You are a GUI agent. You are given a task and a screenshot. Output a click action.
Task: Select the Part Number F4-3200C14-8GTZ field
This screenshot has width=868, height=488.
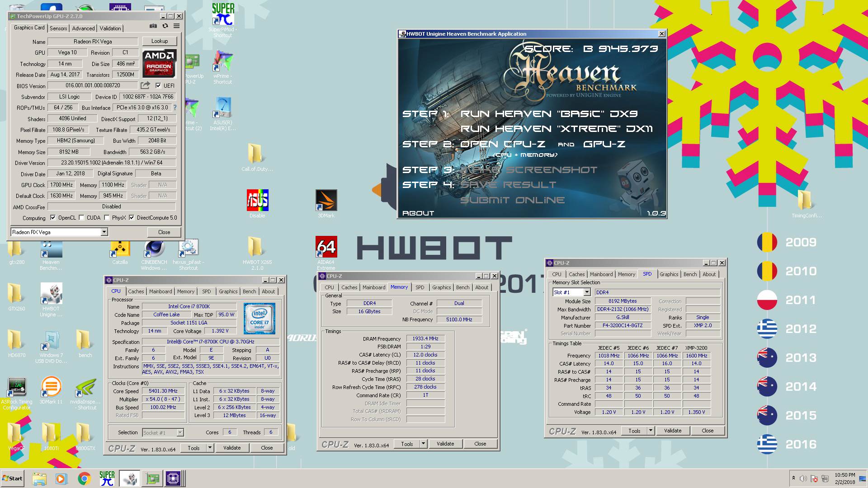click(x=623, y=325)
